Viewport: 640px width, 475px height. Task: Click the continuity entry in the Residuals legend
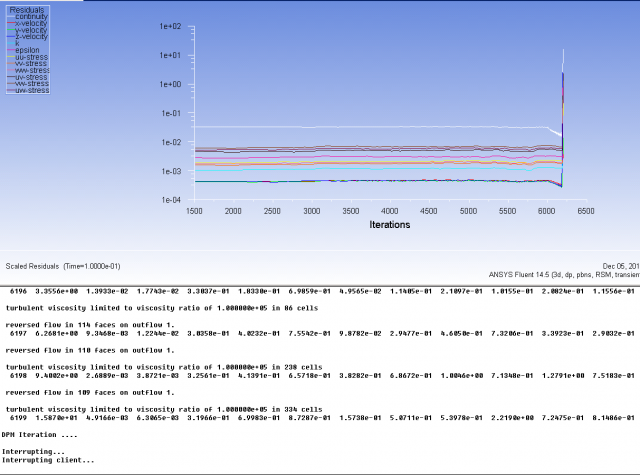(x=33, y=15)
